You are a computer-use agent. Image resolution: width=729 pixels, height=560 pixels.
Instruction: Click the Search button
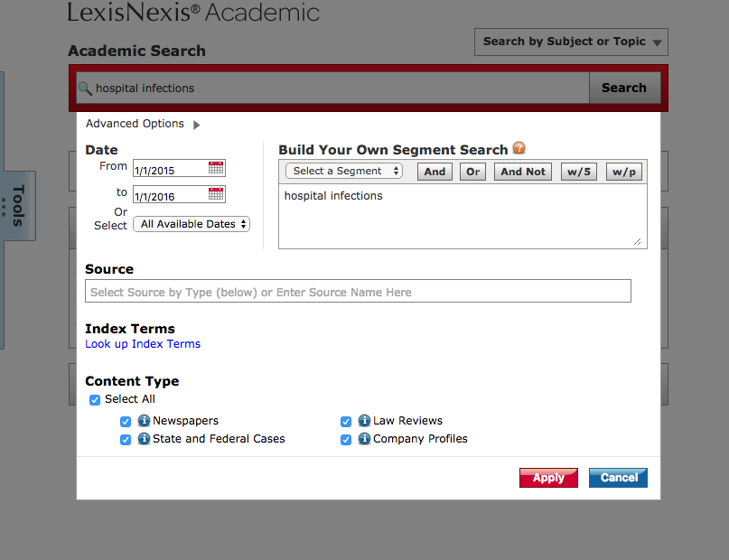pyautogui.click(x=624, y=88)
